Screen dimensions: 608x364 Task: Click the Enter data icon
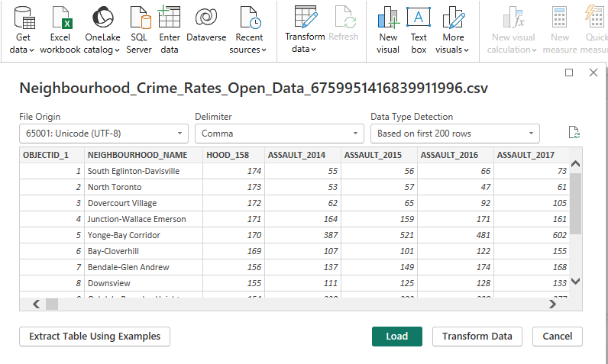[x=169, y=29]
